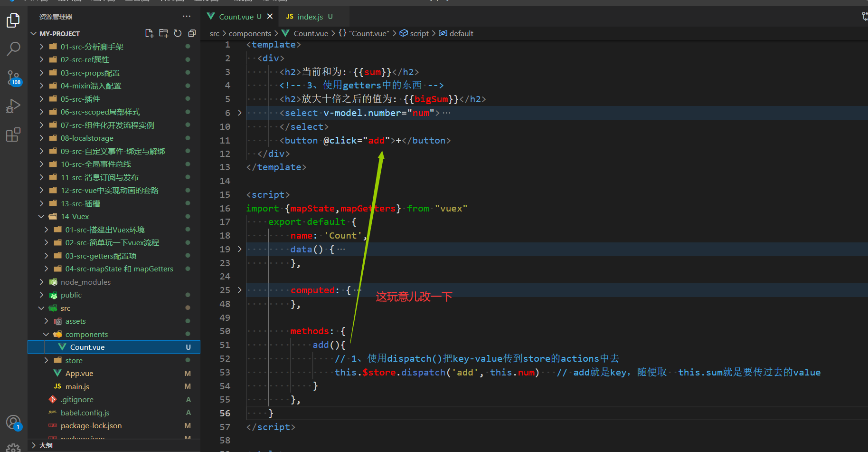The height and width of the screenshot is (452, 868).
Task: Place cursor on the 'vuex' import string
Action: click(x=451, y=208)
